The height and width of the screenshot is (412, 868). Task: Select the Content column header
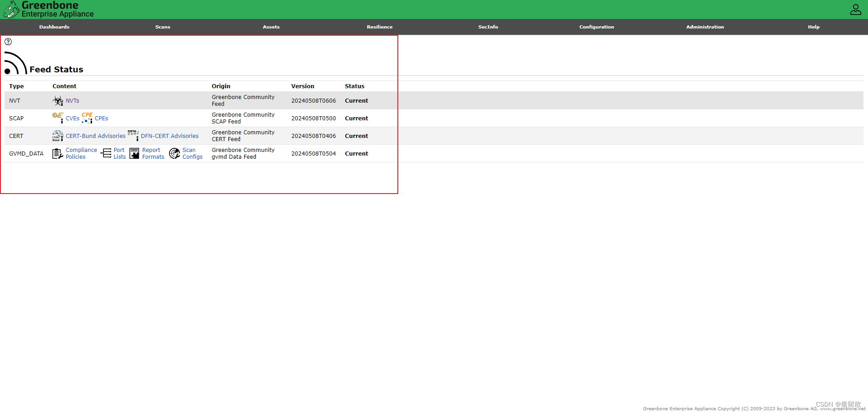coord(64,86)
